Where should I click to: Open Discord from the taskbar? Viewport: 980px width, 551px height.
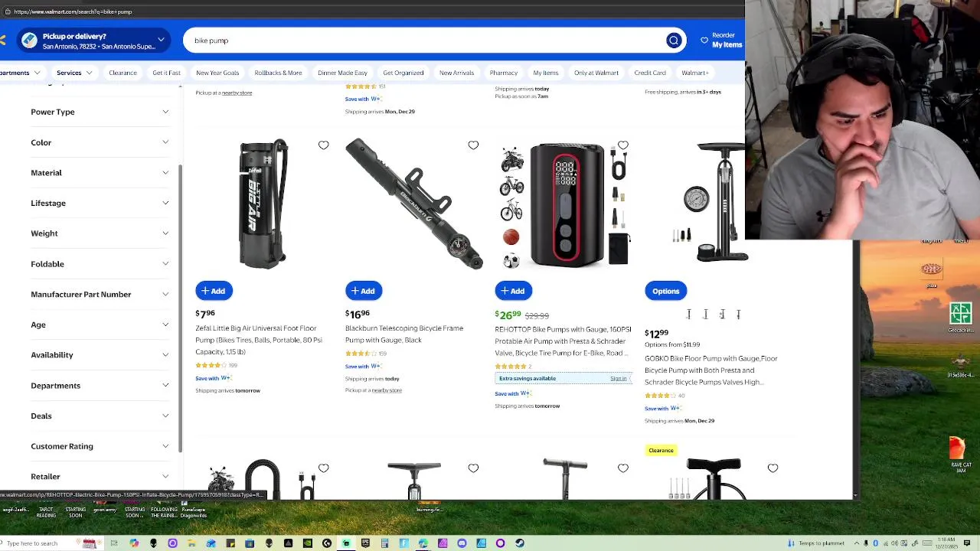pos(462,543)
